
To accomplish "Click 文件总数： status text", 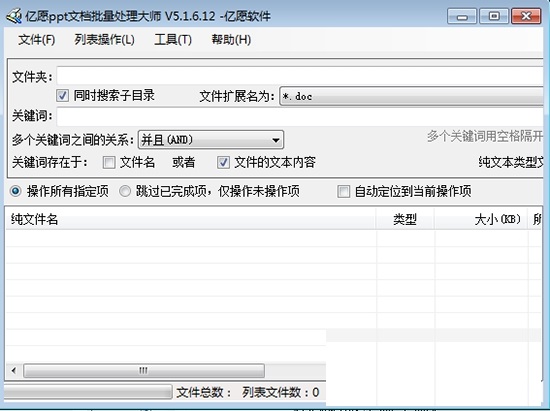I will coord(204,392).
